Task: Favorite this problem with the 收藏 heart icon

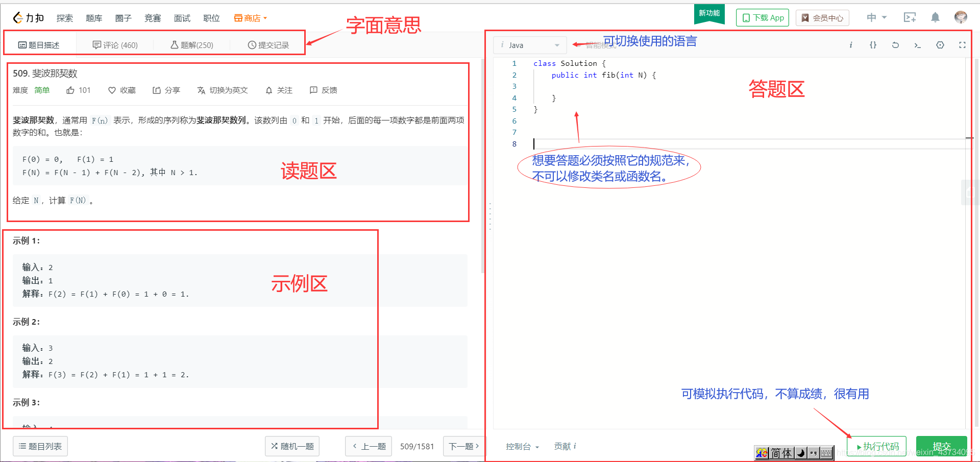Action: (x=121, y=90)
